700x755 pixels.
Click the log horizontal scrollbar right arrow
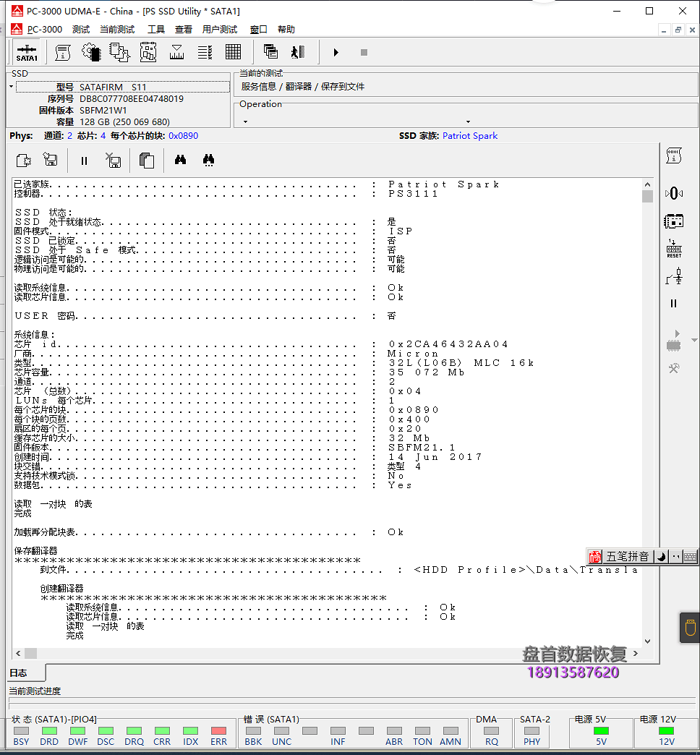pos(636,654)
